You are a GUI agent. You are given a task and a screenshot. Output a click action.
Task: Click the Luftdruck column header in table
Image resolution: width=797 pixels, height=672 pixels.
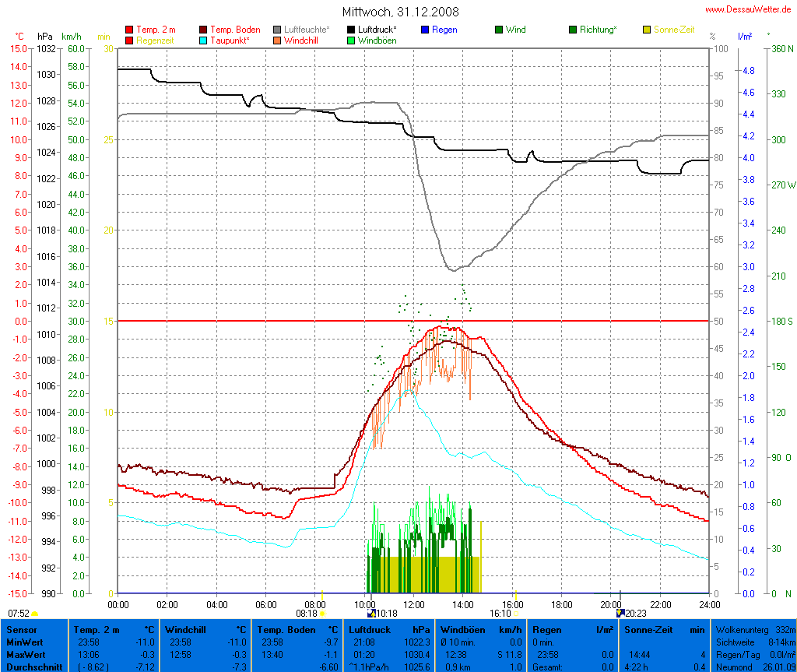[369, 629]
